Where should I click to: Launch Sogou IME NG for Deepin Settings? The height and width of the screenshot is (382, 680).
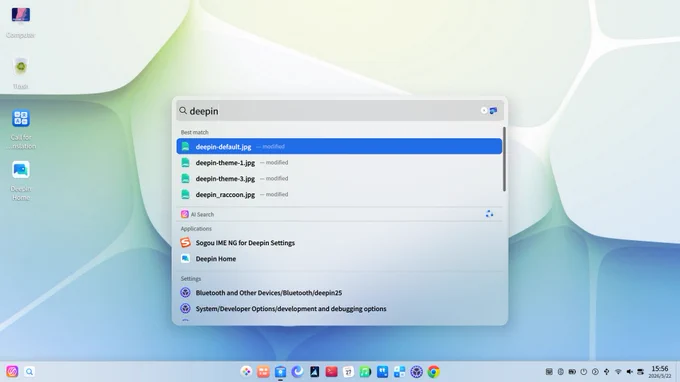[339, 243]
